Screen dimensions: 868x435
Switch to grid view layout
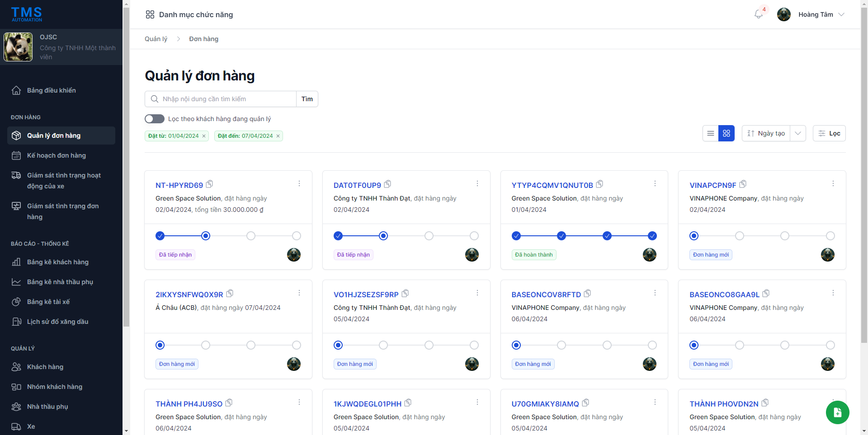(726, 133)
